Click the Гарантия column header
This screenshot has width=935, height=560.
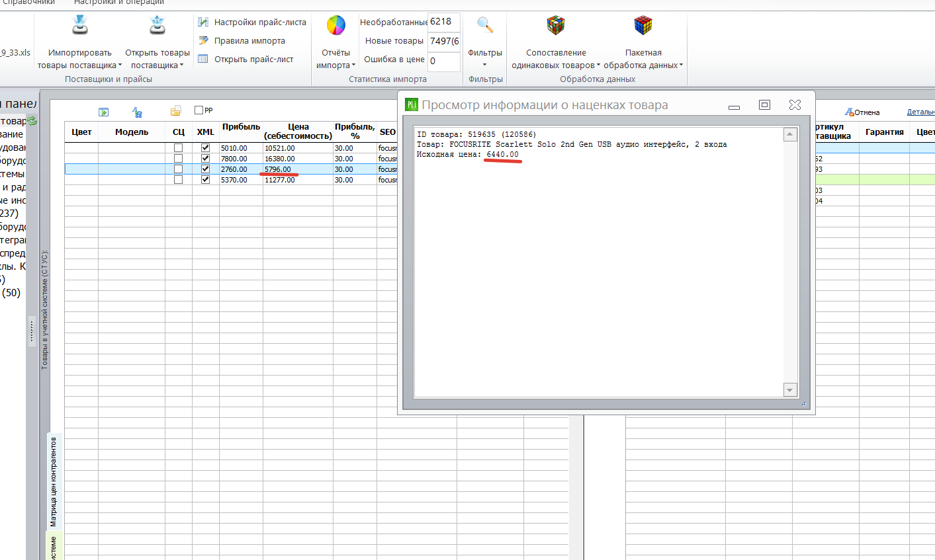point(884,132)
